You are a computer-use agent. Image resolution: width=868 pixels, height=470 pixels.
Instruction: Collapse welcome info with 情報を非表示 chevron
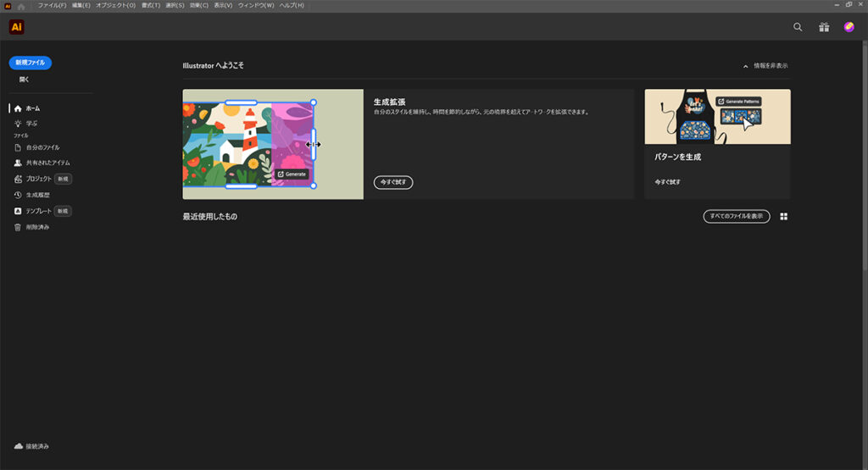(745, 66)
